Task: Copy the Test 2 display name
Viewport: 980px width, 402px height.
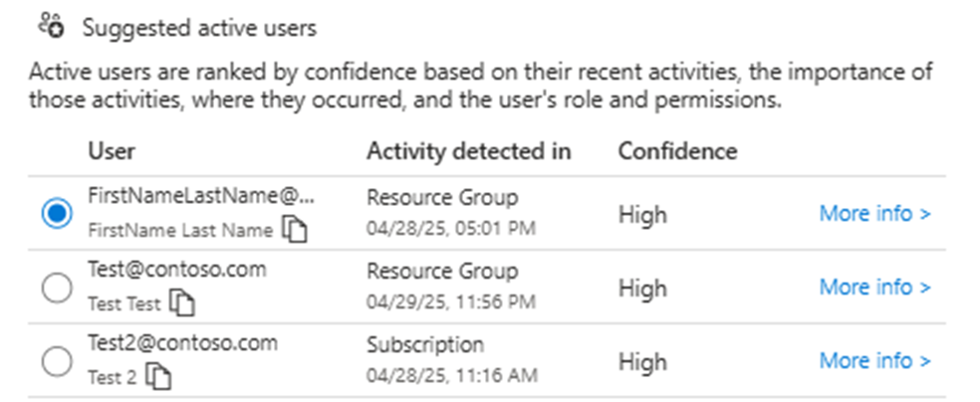Action: [158, 377]
